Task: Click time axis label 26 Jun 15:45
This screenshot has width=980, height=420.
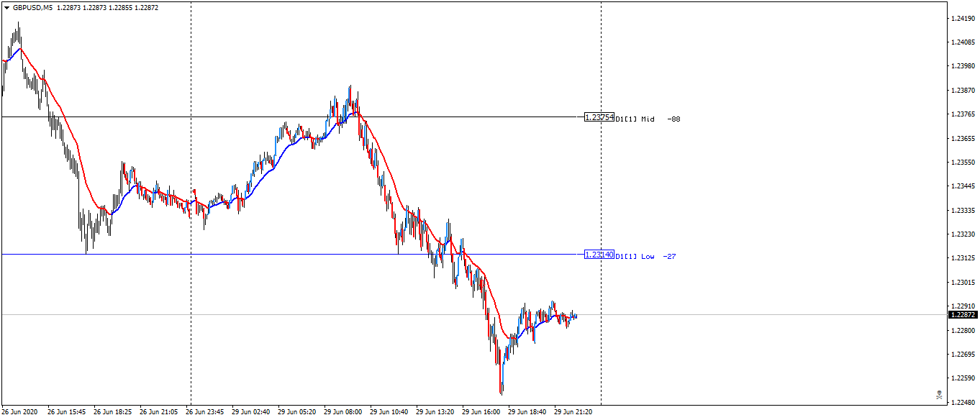Action: coord(67,412)
